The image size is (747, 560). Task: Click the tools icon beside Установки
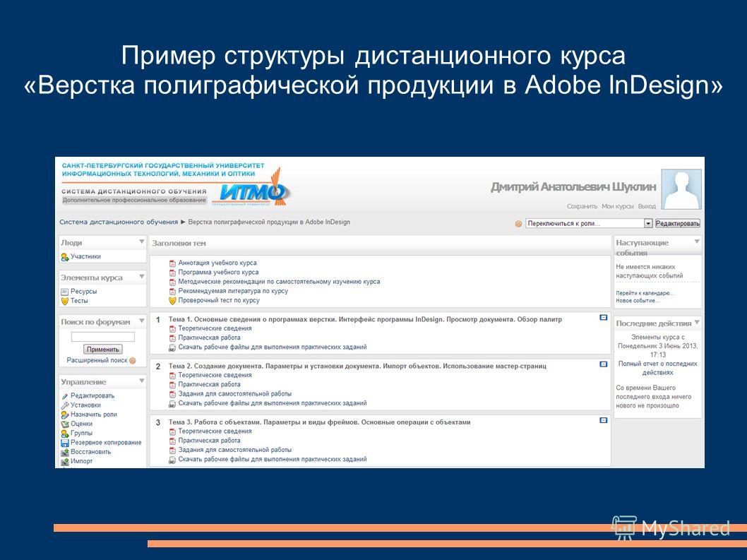click(x=65, y=405)
